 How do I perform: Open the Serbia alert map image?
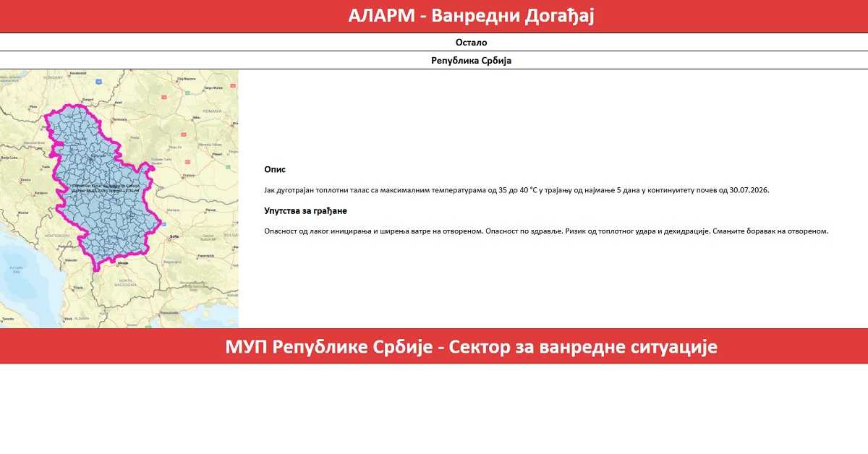coord(119,199)
